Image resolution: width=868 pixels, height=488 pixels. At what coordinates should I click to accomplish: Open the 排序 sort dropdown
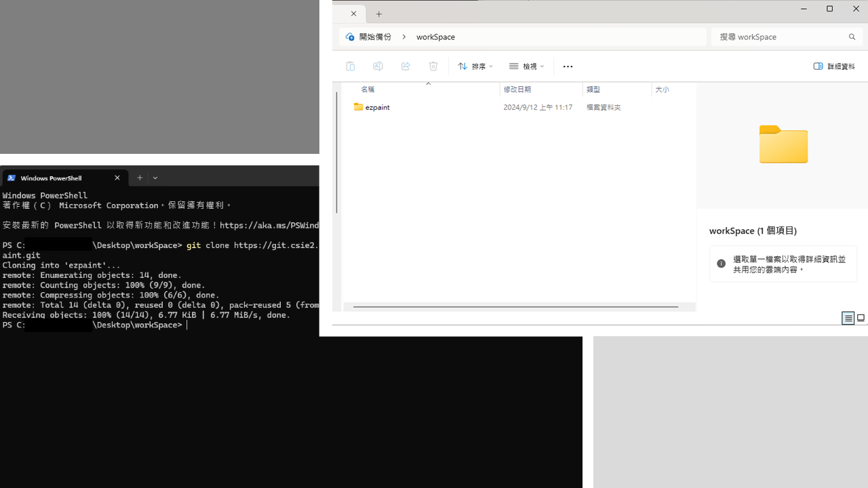point(475,66)
